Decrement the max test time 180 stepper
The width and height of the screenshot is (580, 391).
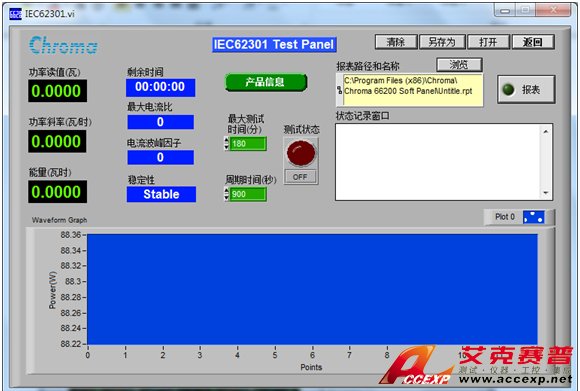[x=226, y=147]
